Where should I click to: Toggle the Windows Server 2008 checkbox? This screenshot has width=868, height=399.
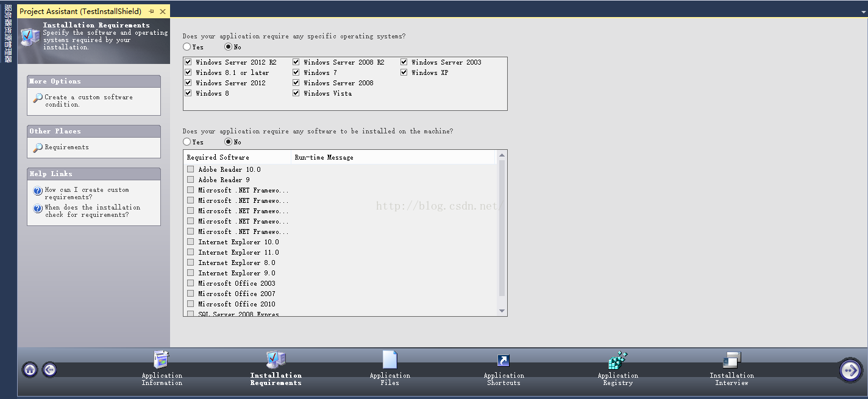[x=296, y=83]
